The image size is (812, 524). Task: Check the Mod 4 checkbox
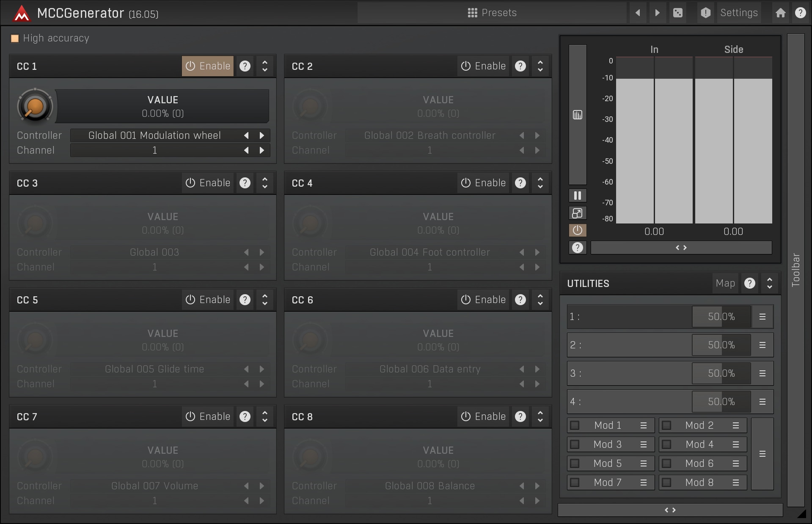pyautogui.click(x=666, y=444)
